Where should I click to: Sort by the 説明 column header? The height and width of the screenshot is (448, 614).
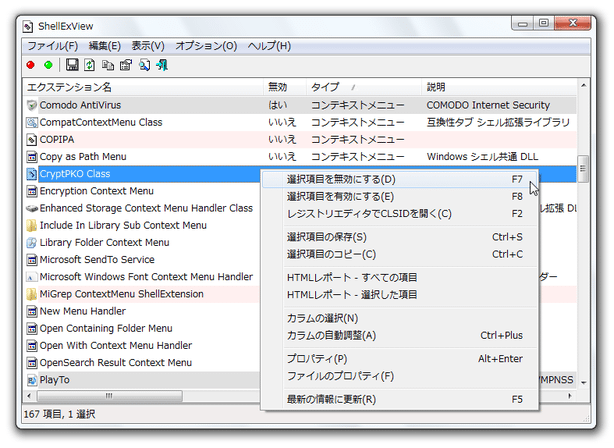click(499, 87)
